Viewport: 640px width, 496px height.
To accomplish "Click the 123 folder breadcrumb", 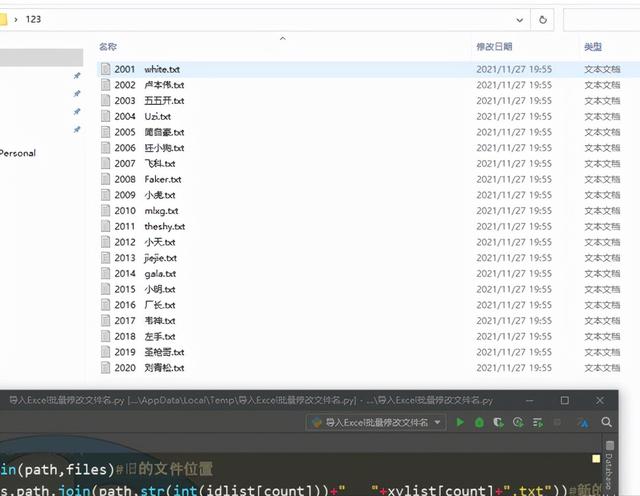I will (x=33, y=19).
